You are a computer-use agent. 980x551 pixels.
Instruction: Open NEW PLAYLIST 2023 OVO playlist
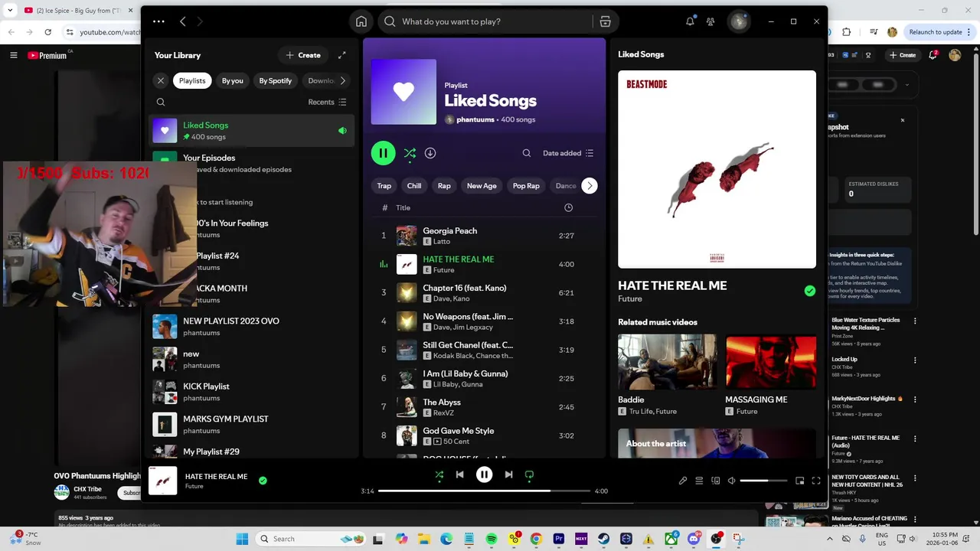[x=251, y=327]
